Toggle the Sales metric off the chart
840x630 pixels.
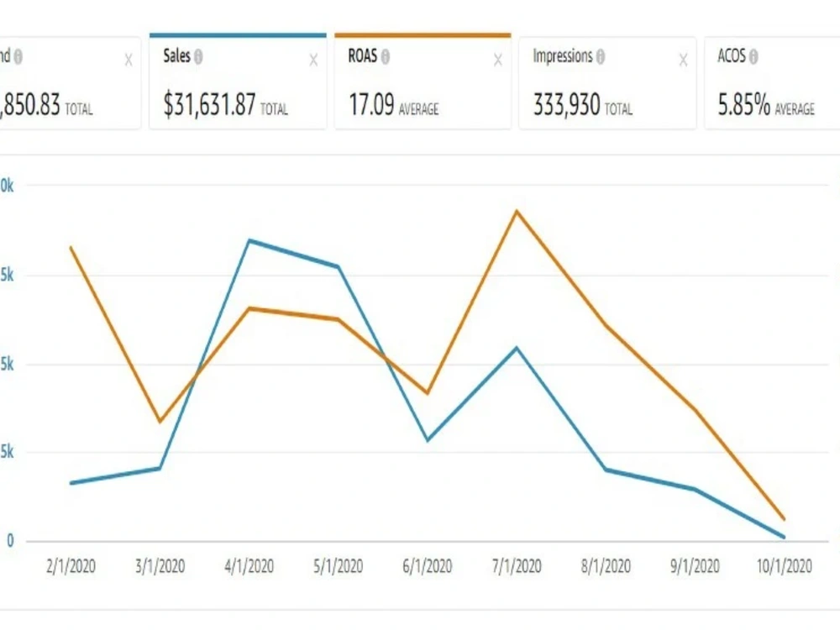pos(238,82)
